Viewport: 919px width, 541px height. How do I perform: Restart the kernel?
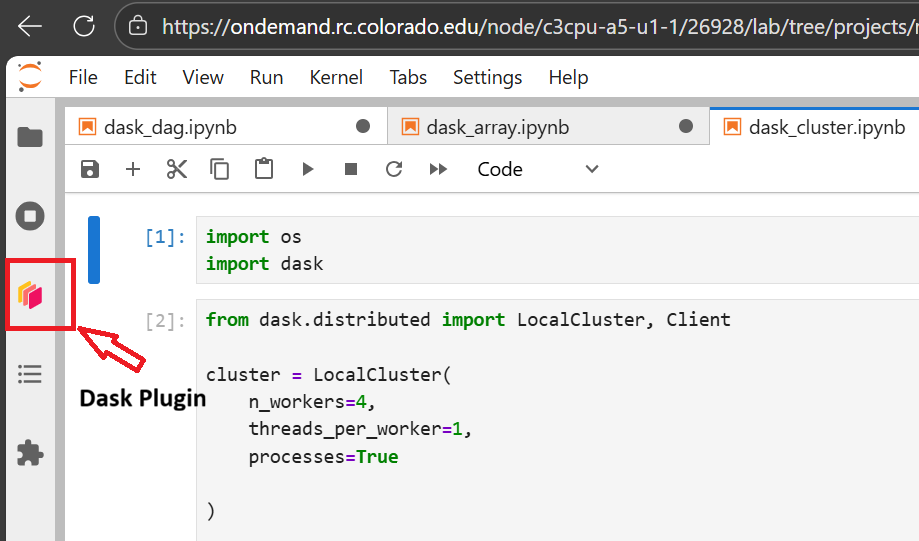coord(394,169)
